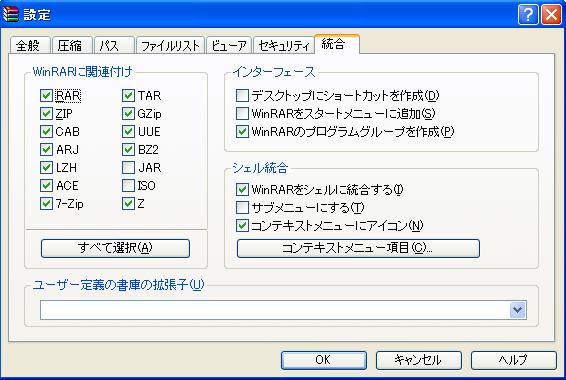
Task: Click the WinRAR icon in the title bar
Action: [10, 14]
